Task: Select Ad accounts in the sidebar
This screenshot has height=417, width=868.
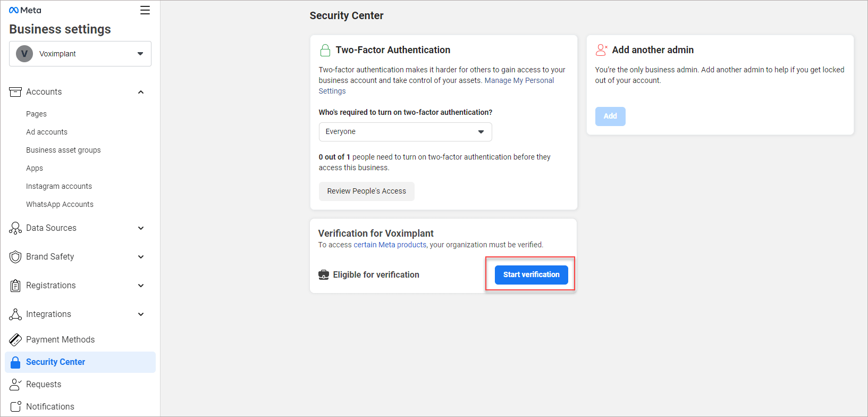Action: [x=47, y=132]
